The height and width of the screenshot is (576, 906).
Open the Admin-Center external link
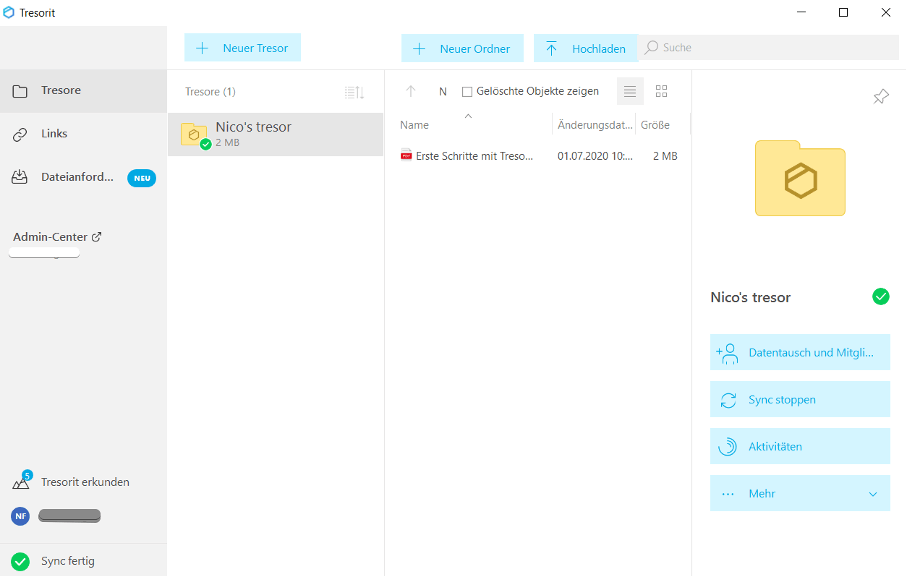(x=57, y=237)
